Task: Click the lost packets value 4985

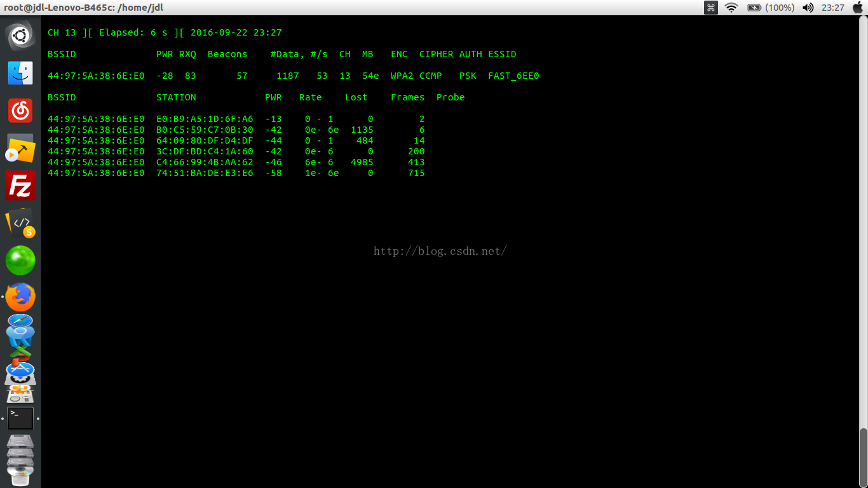Action: [x=362, y=162]
